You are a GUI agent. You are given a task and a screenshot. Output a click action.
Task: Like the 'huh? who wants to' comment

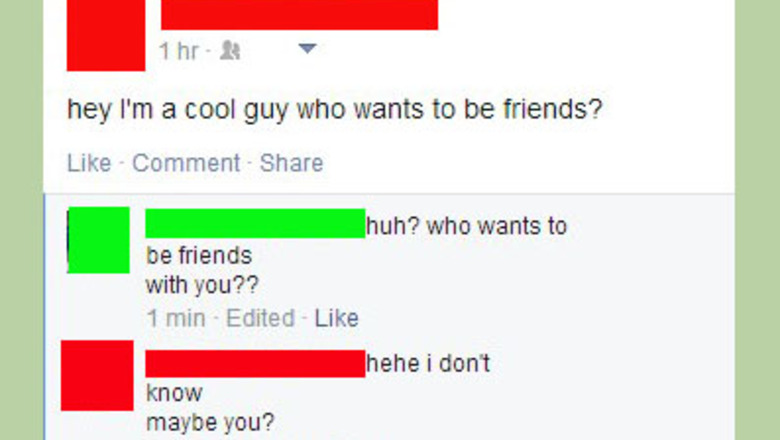coord(337,318)
